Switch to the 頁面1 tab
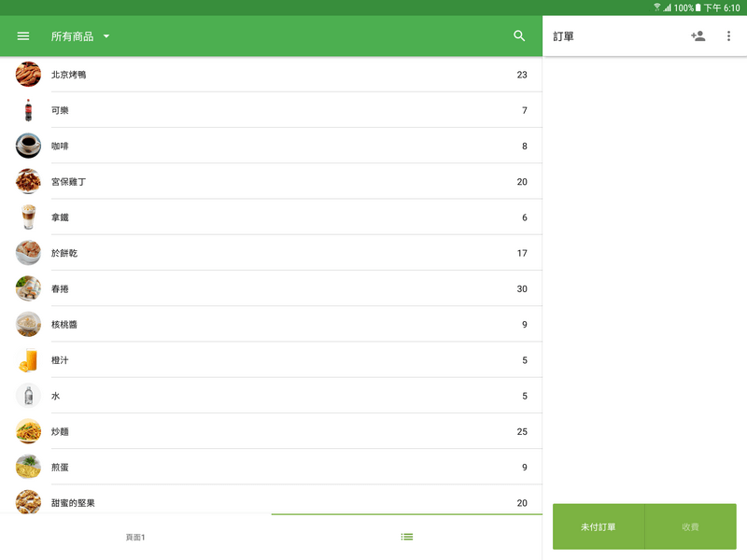747x560 pixels. click(135, 538)
